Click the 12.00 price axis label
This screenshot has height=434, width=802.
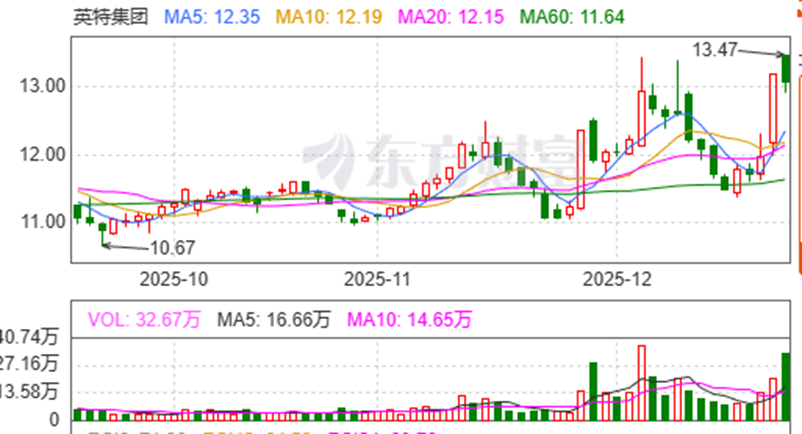[x=43, y=154]
